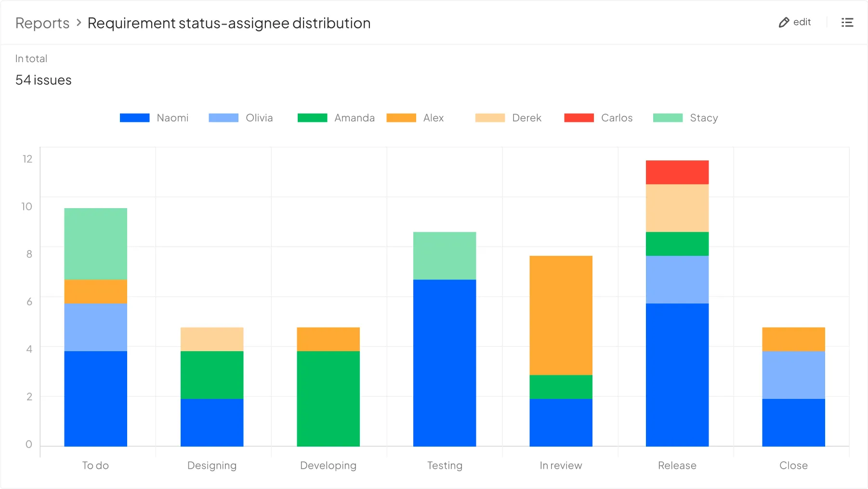Click the breadcrumb chevron after Reports
The width and height of the screenshot is (868, 489).
[x=79, y=23]
